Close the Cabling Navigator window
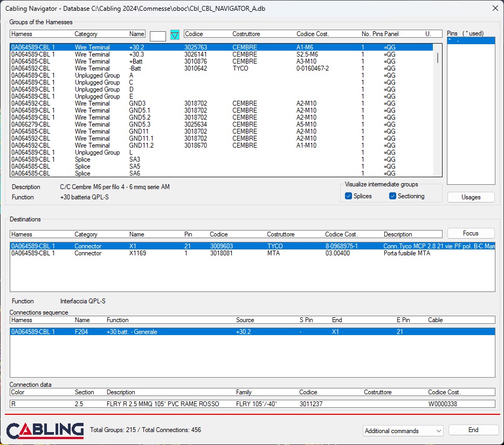The width and height of the screenshot is (504, 445). 495,9
